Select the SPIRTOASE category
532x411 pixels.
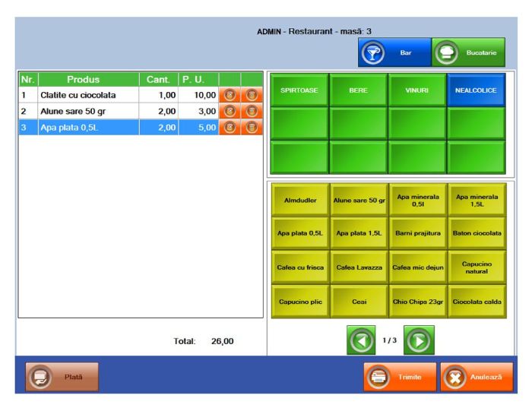tap(299, 90)
